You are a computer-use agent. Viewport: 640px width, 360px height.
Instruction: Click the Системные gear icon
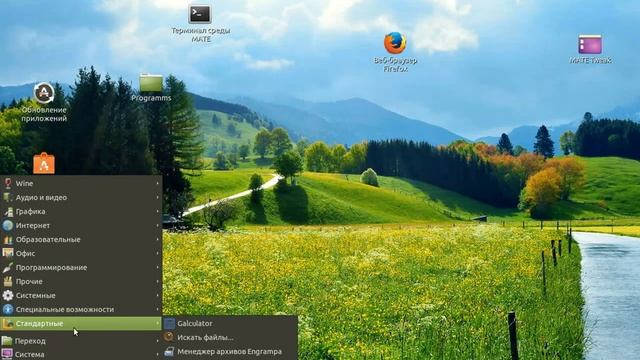pyautogui.click(x=8, y=296)
